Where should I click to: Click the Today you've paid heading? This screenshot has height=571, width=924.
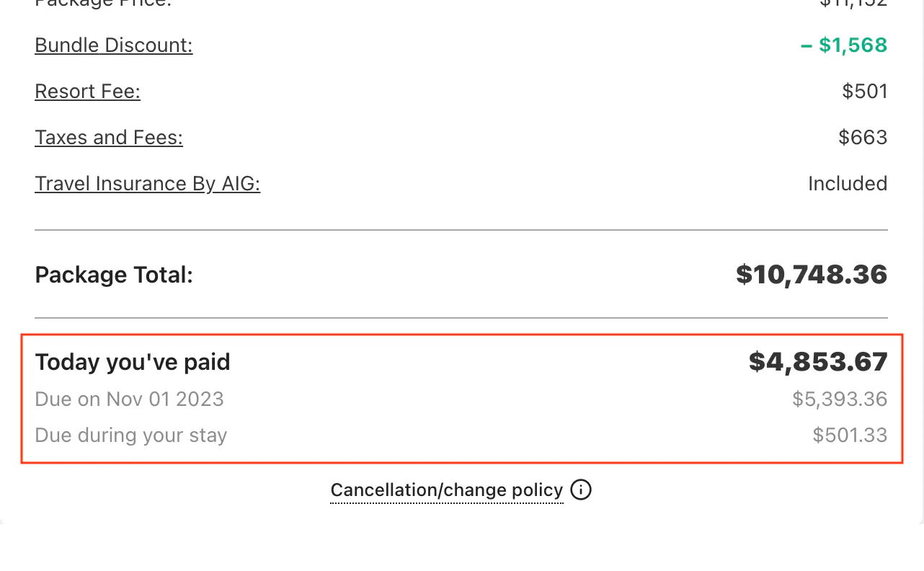pos(132,362)
